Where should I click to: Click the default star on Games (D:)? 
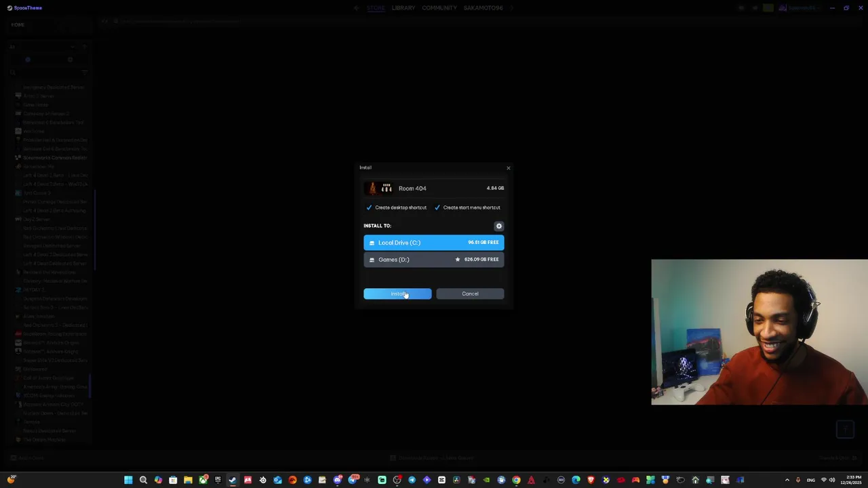pyautogui.click(x=458, y=260)
